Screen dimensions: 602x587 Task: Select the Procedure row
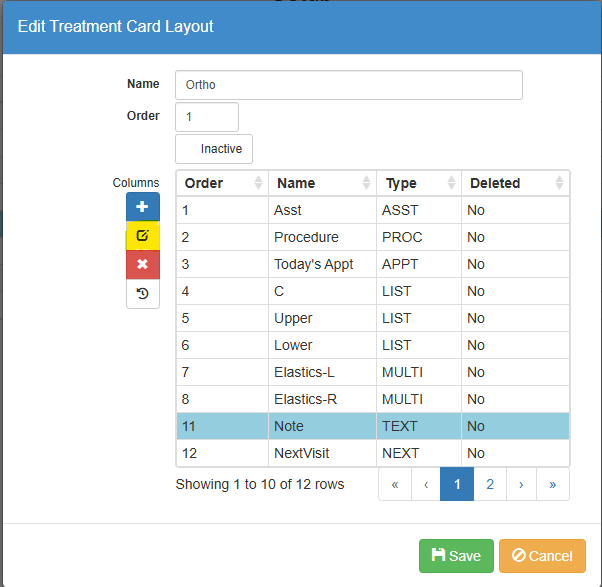click(373, 237)
